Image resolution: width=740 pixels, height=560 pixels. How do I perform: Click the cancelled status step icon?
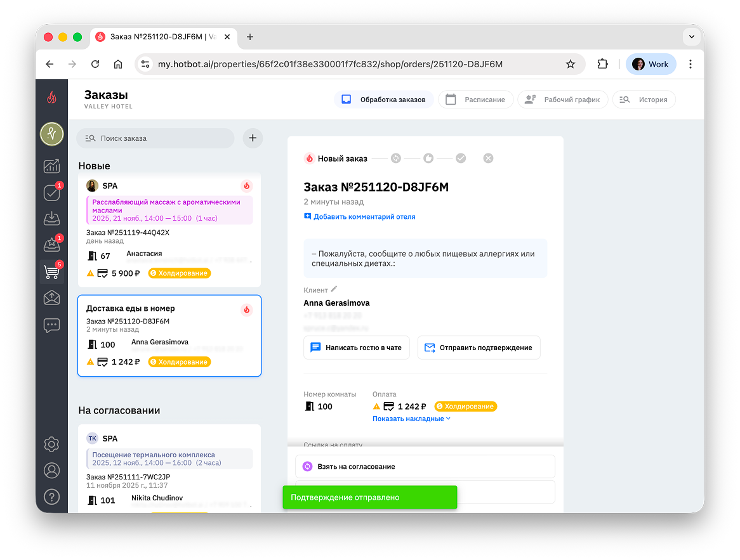488,159
